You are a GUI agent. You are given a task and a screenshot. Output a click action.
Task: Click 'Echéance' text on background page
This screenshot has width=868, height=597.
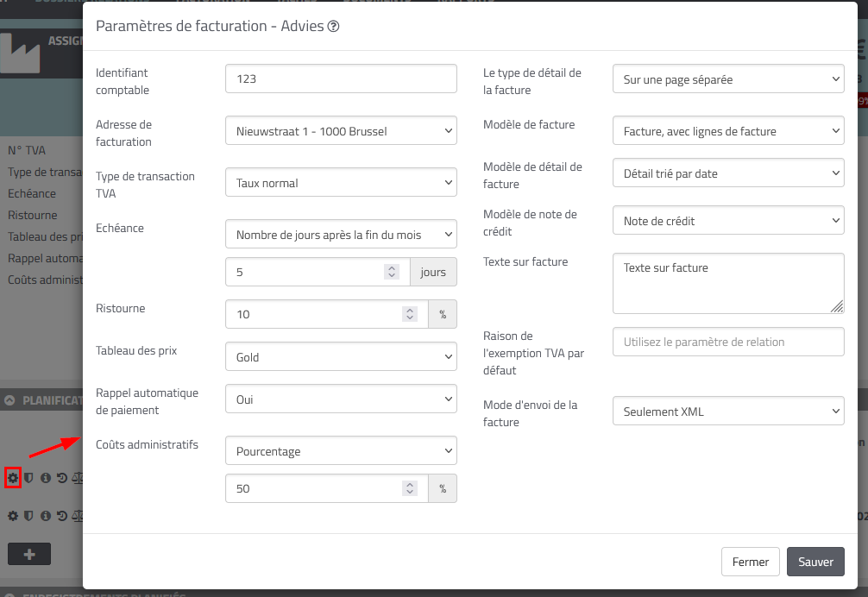point(32,193)
